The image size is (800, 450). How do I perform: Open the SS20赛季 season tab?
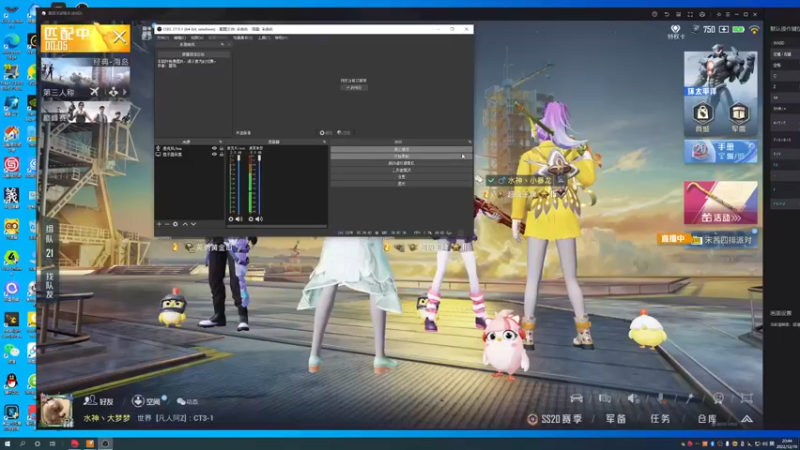pos(555,419)
